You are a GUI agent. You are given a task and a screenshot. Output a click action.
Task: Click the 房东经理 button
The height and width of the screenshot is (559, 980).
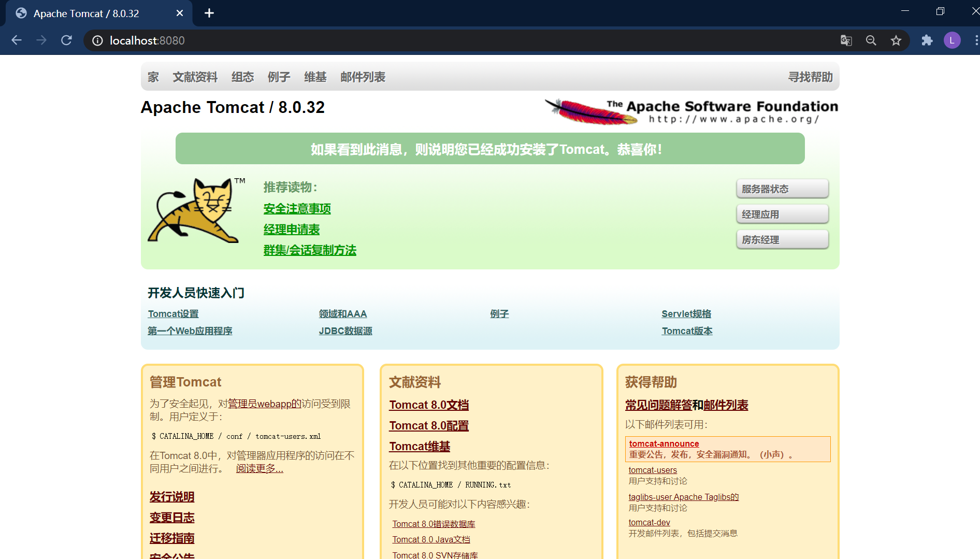coord(782,239)
